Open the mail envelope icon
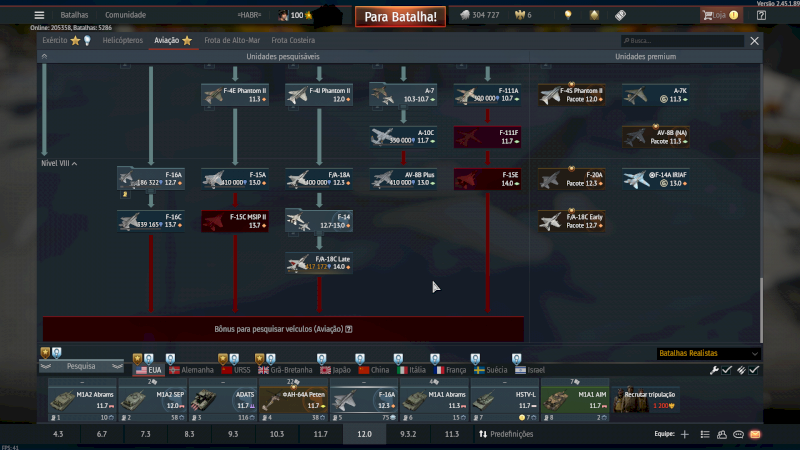Viewport: 800px width, 450px height. [x=755, y=434]
